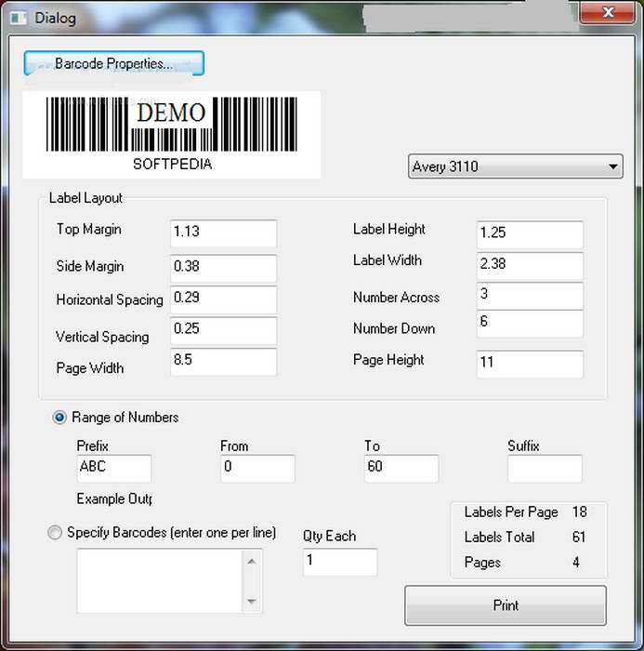Edit the Number Down field

530,324
